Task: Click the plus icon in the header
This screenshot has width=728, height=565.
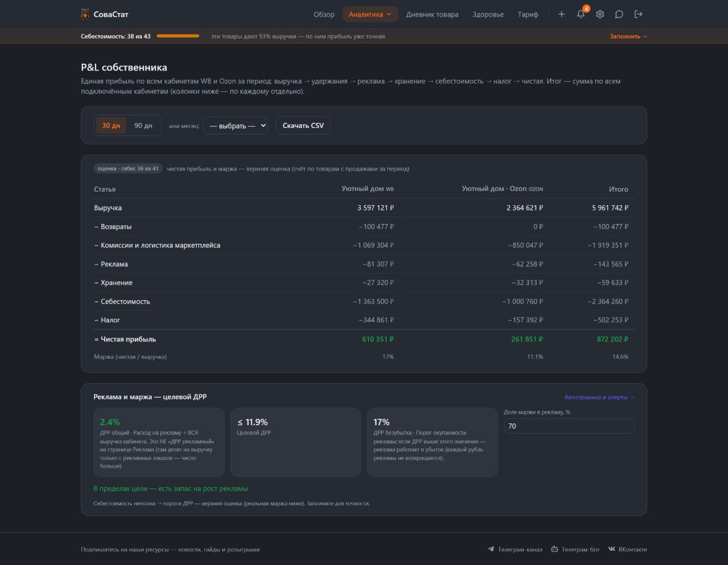Action: 561,14
